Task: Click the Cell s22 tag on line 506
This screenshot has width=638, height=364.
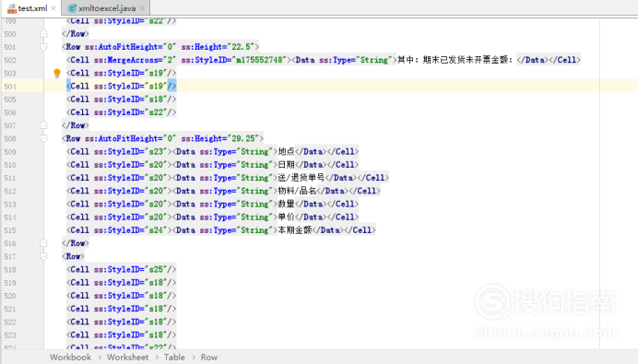Action: click(x=122, y=112)
